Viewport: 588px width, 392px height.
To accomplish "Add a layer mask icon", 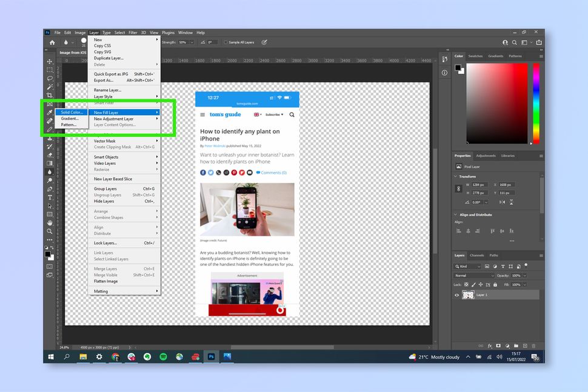I will pyautogui.click(x=498, y=346).
